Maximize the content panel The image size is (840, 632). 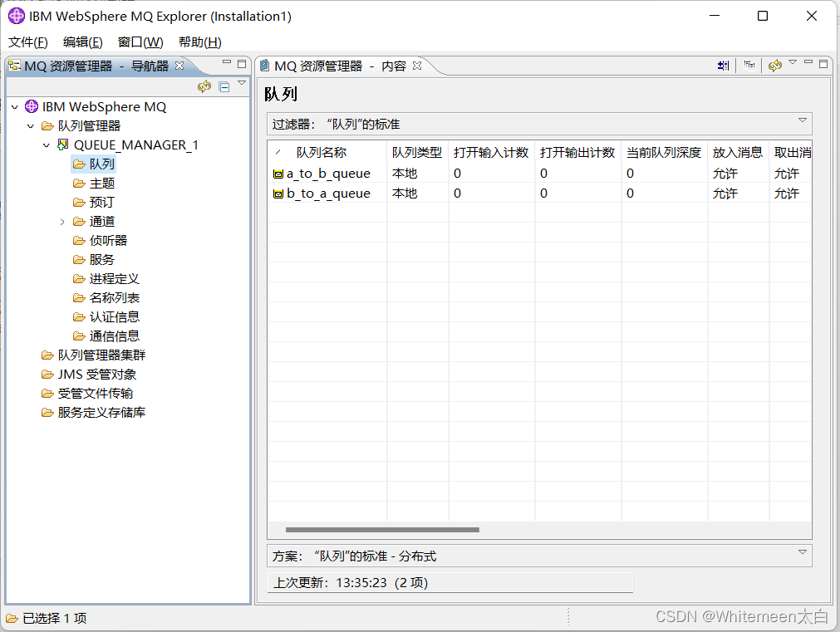pyautogui.click(x=823, y=64)
